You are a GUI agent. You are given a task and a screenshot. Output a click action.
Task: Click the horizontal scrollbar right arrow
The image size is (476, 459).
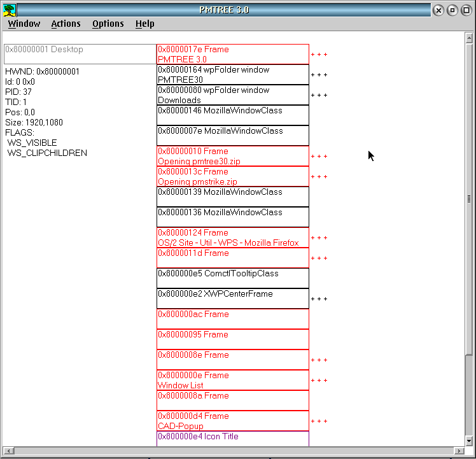[459, 451]
